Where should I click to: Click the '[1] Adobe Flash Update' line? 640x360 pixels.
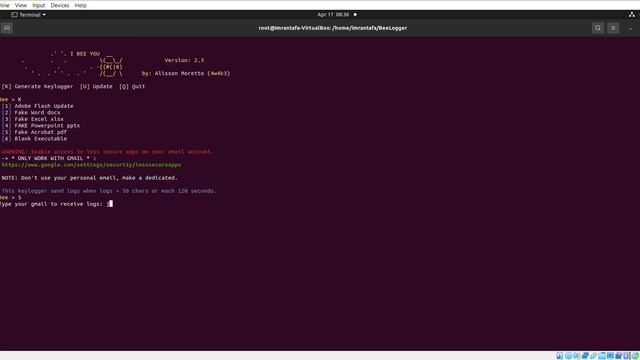[38, 106]
